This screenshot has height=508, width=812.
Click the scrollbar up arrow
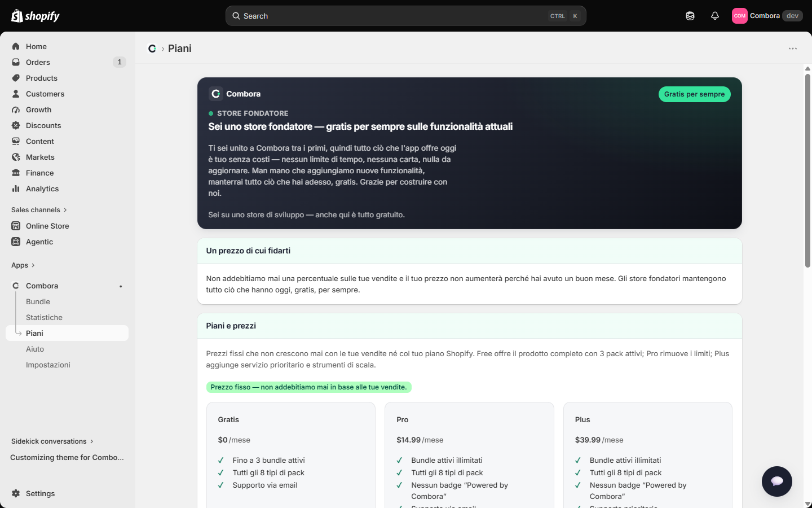(x=807, y=69)
